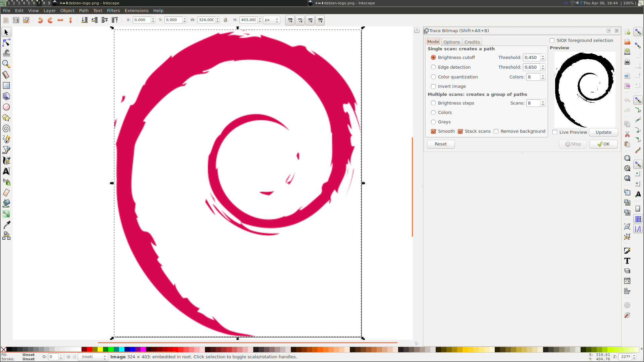Select the Node edit tool
This screenshot has width=644, height=362.
[6, 43]
